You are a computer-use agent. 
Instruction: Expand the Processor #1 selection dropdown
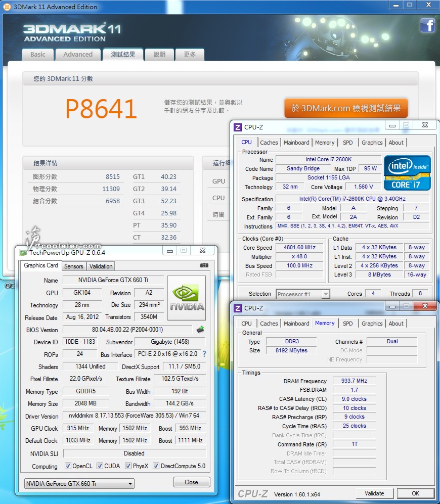[303, 294]
